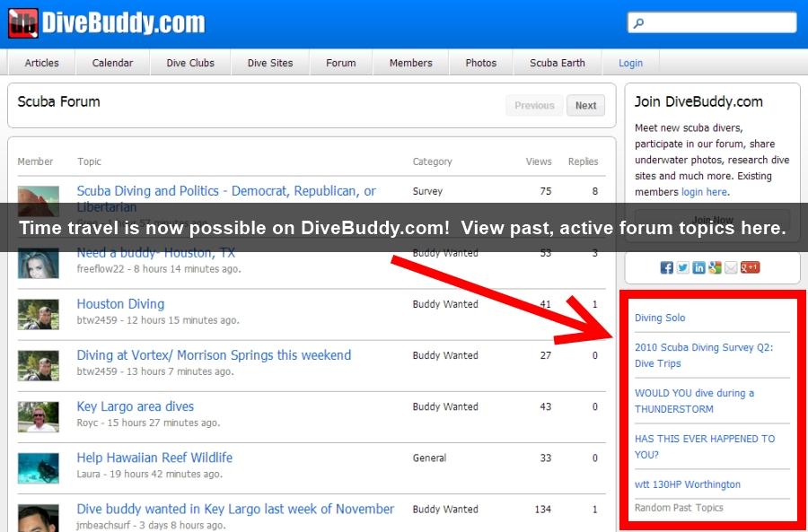The width and height of the screenshot is (808, 532).
Task: Open Dive buddy wanted in Key Largo topic
Action: coord(235,509)
